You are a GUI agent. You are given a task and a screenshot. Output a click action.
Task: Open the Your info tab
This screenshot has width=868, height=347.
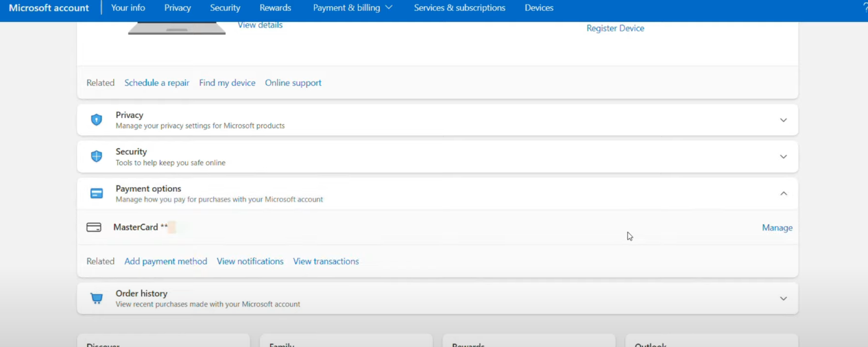click(128, 8)
